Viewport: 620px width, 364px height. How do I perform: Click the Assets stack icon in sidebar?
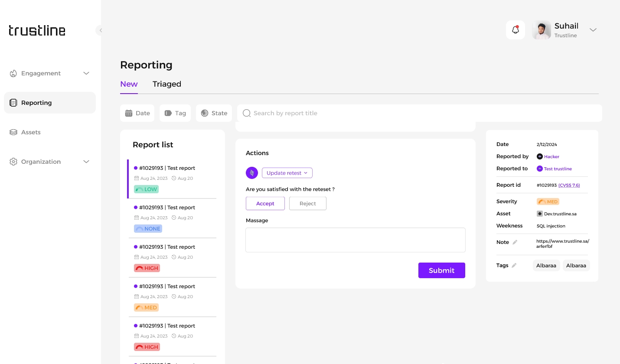(13, 132)
